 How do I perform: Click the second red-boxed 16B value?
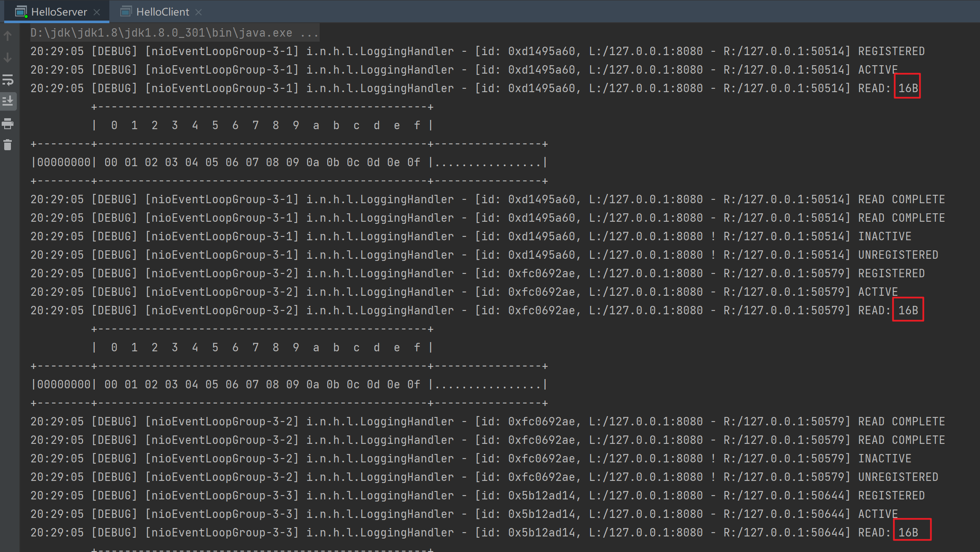[908, 310]
